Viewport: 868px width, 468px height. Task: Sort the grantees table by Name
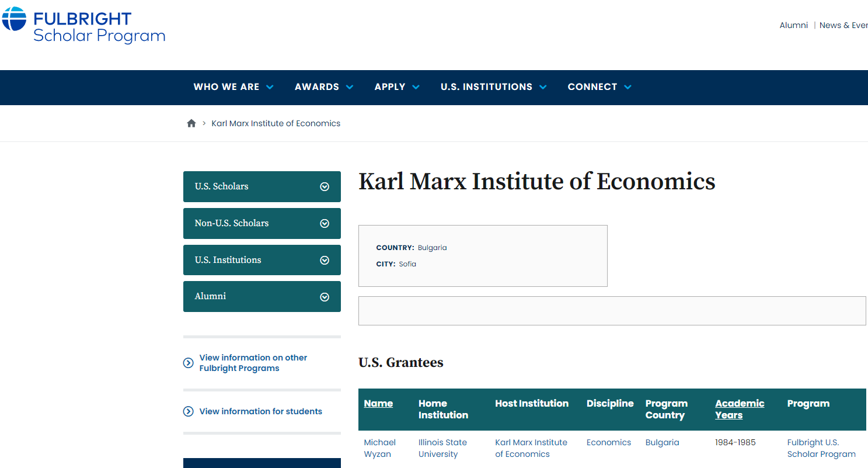click(378, 404)
